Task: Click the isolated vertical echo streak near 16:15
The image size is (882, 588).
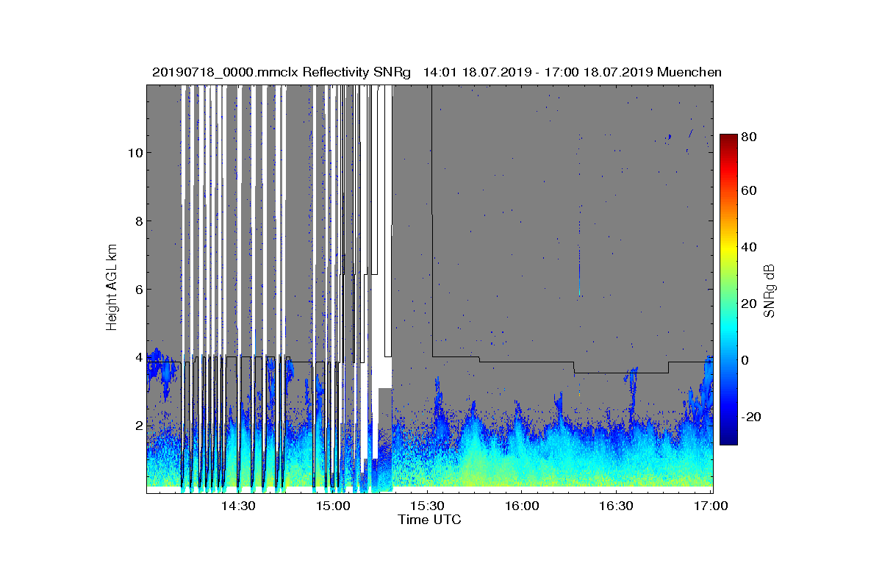Action: (x=579, y=270)
